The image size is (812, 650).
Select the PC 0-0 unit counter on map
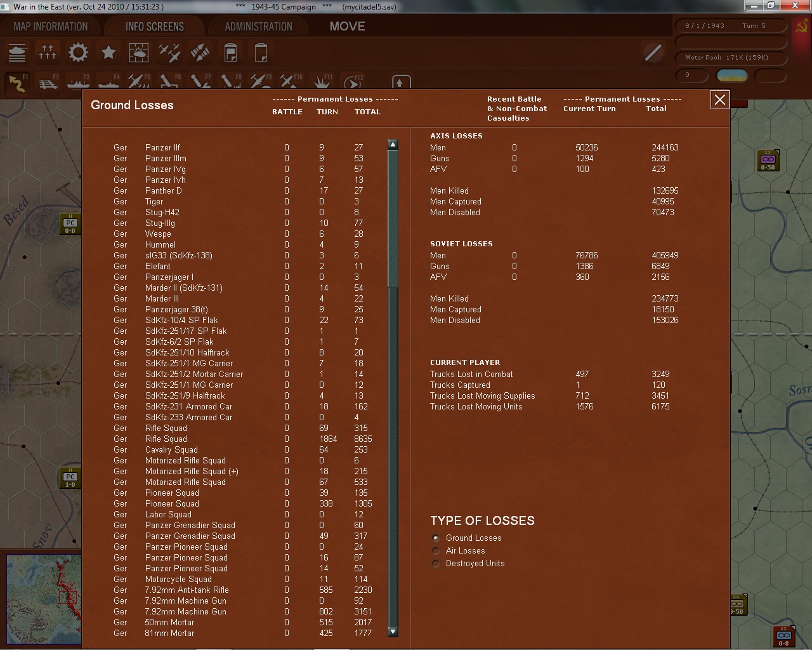click(70, 224)
